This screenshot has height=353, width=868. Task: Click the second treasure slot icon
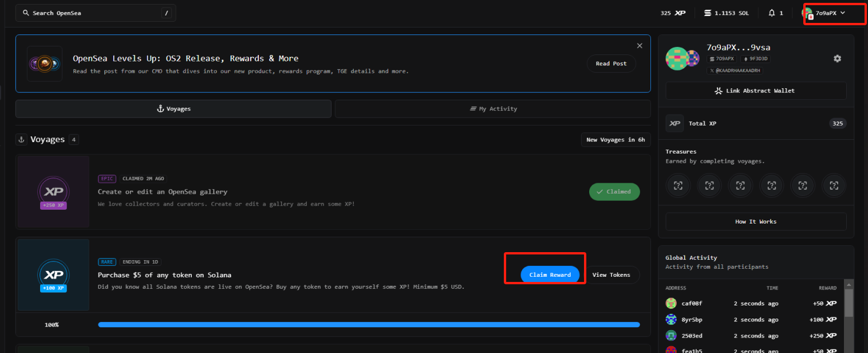[709, 185]
